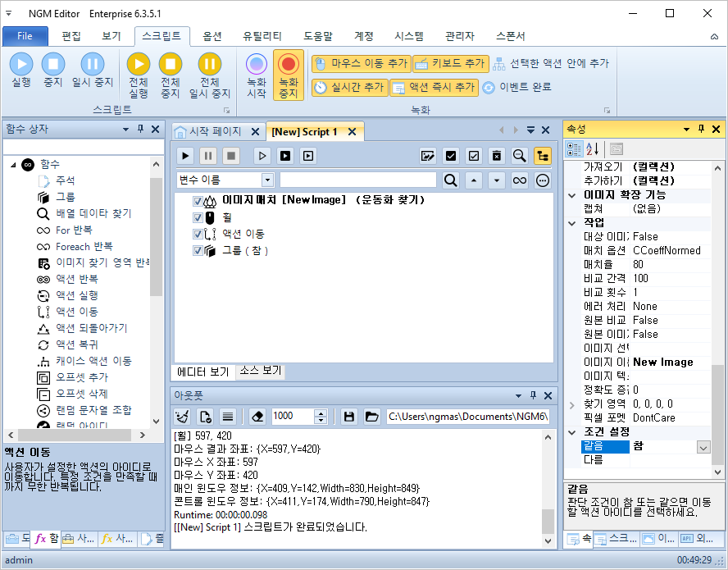
Task: Open the 보기 ribbon tab
Action: [x=111, y=36]
